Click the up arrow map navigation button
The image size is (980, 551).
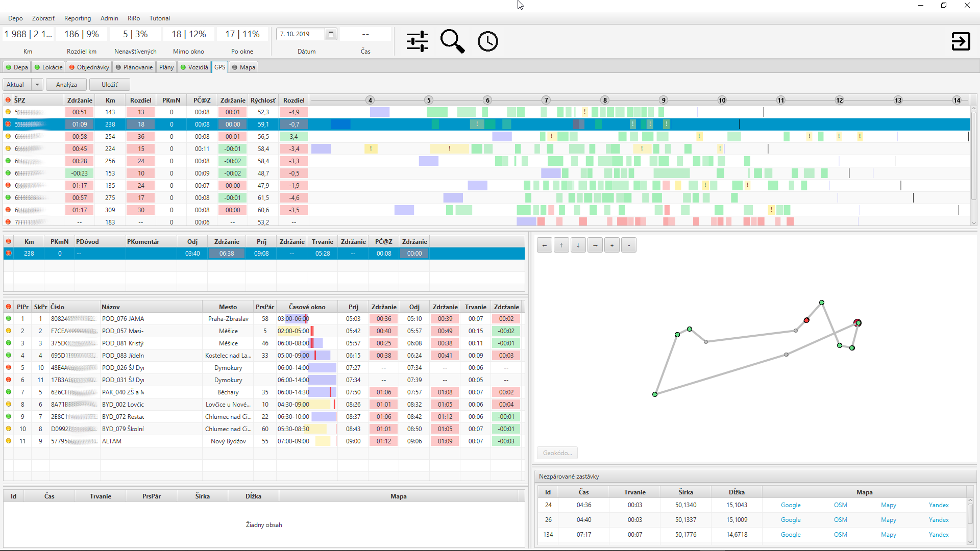(x=561, y=245)
